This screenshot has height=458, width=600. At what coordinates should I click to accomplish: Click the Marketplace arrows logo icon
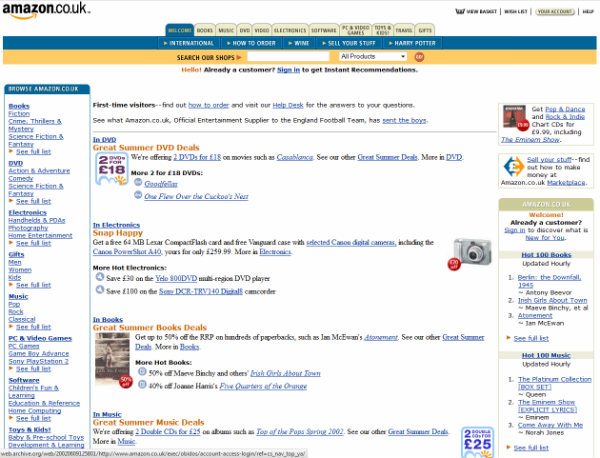[514, 166]
